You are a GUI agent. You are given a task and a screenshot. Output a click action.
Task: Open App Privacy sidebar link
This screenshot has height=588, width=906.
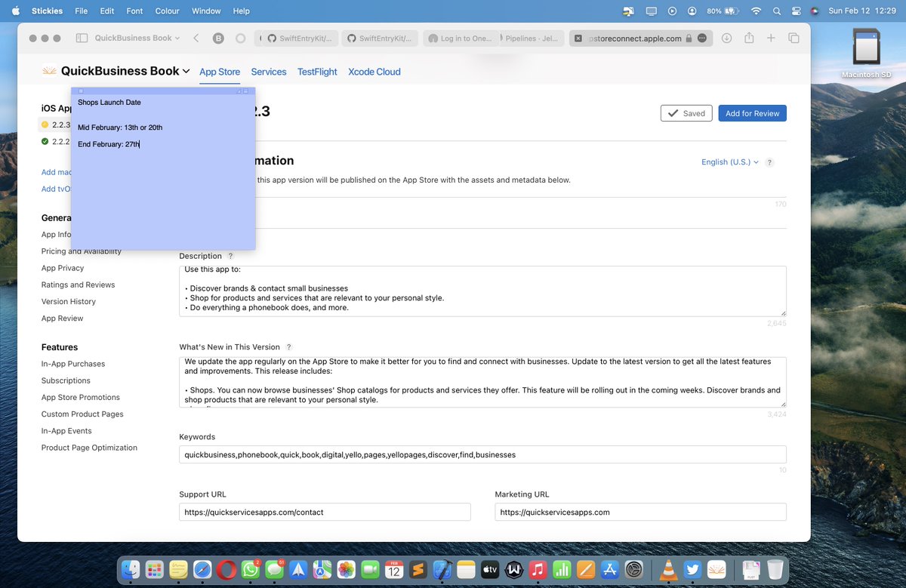[63, 268]
